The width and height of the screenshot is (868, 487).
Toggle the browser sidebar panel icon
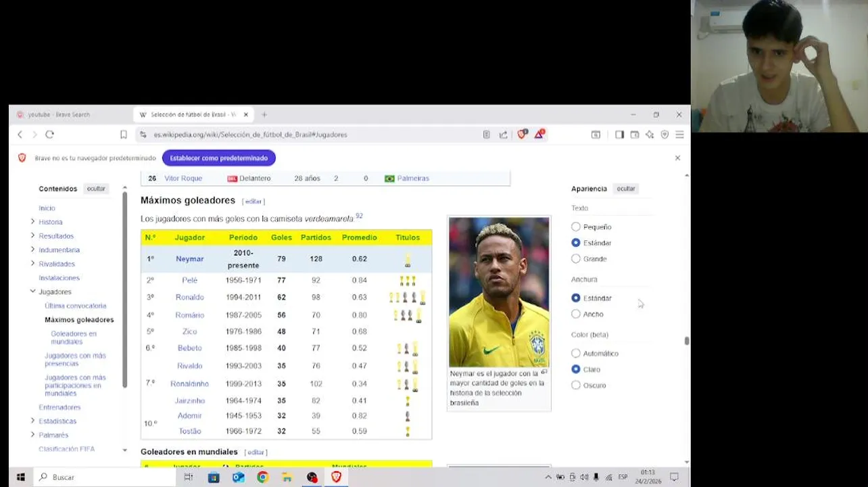tap(619, 135)
